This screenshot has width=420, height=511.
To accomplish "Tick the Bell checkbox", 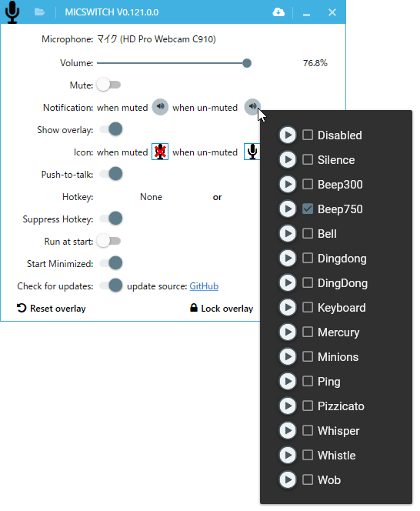I will tap(308, 233).
